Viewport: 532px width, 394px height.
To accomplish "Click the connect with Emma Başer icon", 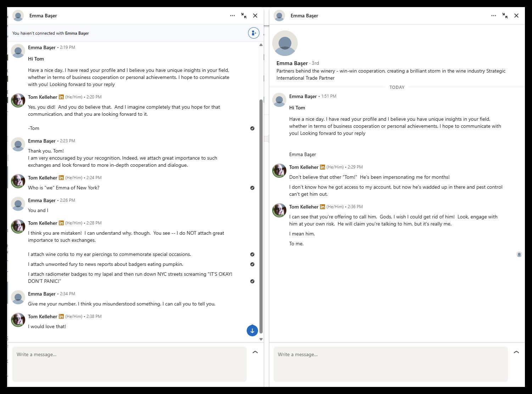I will (253, 33).
